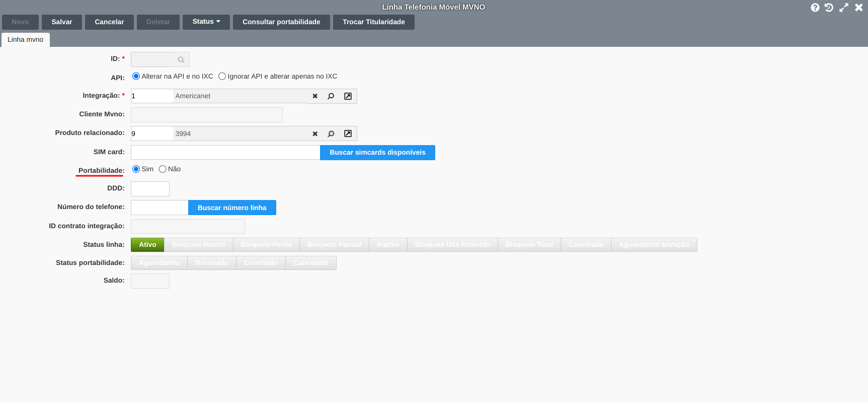
Task: Select Cancelado portability status
Action: point(311,263)
